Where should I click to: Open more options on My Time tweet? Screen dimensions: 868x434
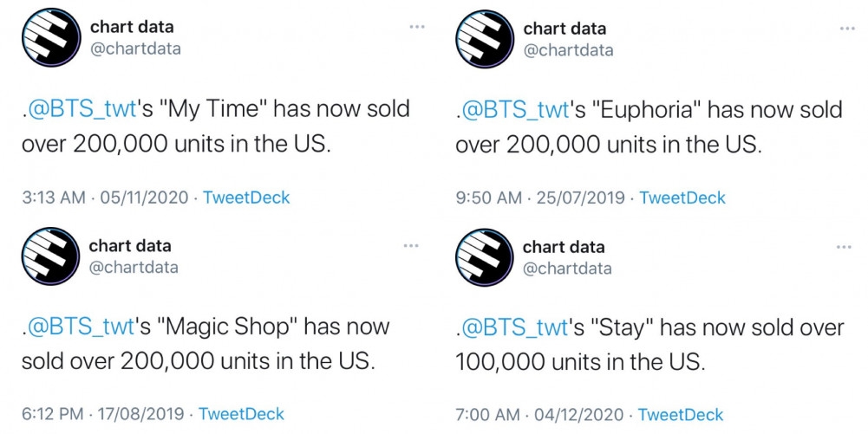click(417, 27)
